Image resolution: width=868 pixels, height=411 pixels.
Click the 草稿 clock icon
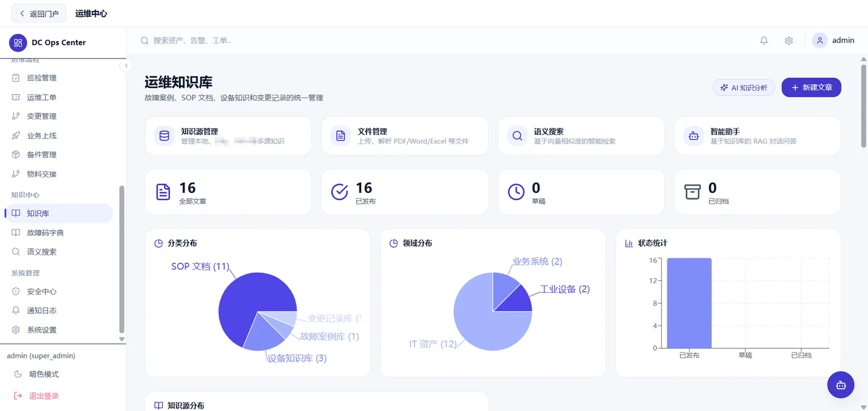point(516,192)
